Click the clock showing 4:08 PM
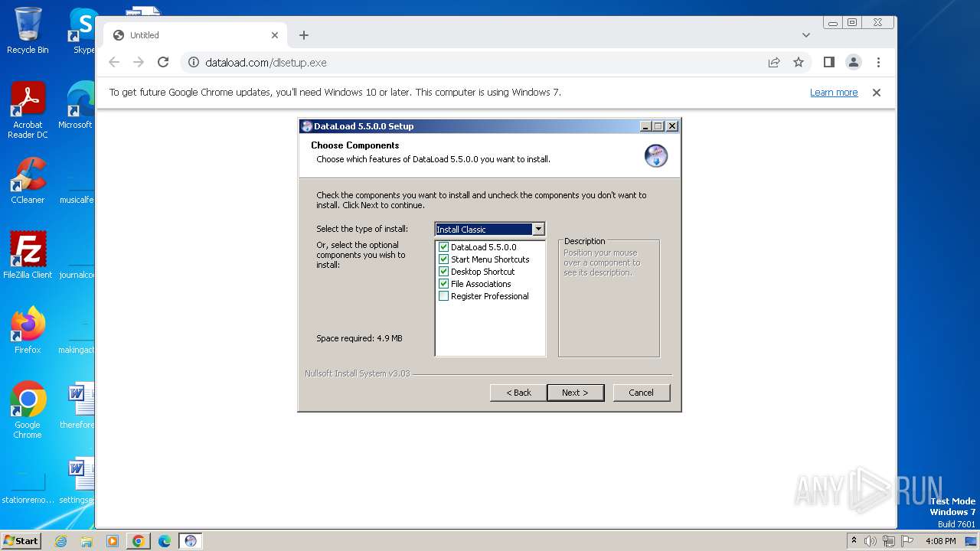 coord(940,541)
